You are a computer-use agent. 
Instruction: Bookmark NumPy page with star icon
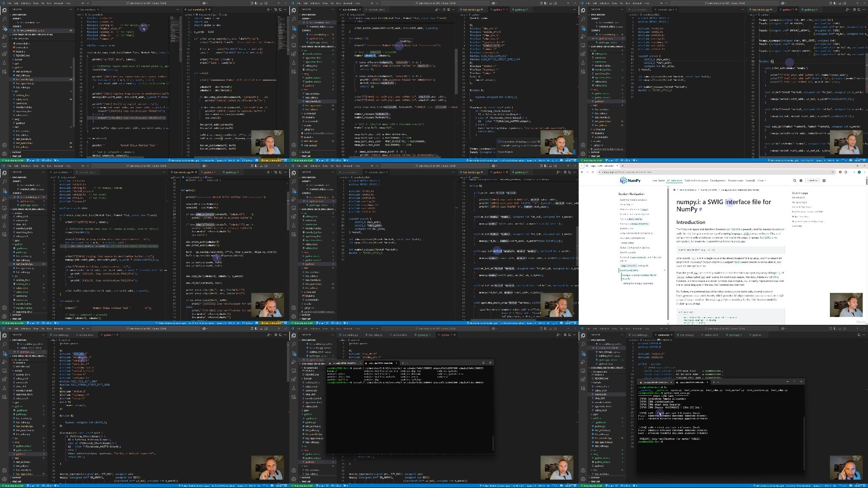tap(833, 172)
